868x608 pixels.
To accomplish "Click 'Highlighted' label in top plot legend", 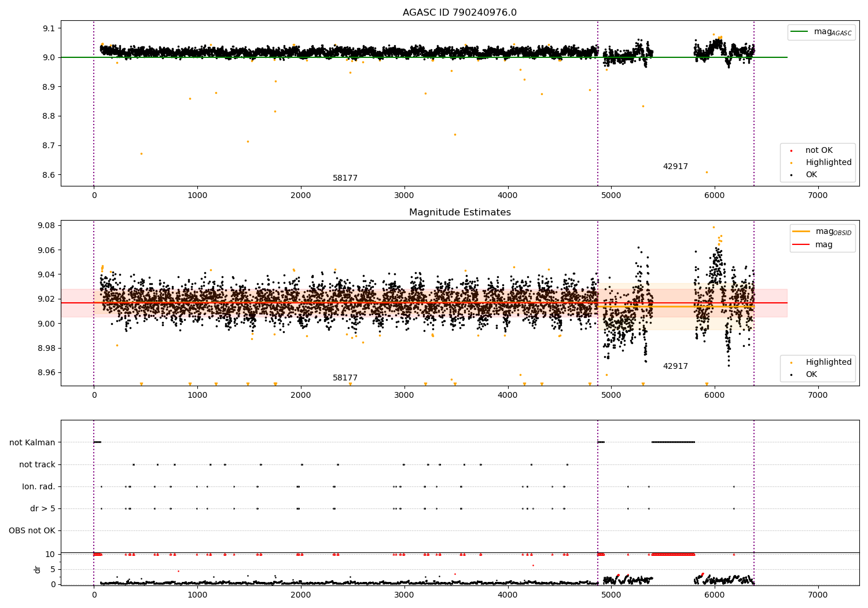I will (829, 163).
